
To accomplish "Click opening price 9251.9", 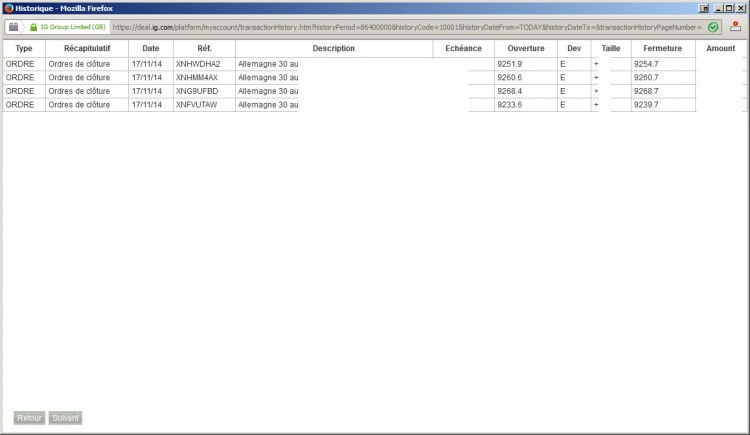I will [509, 64].
